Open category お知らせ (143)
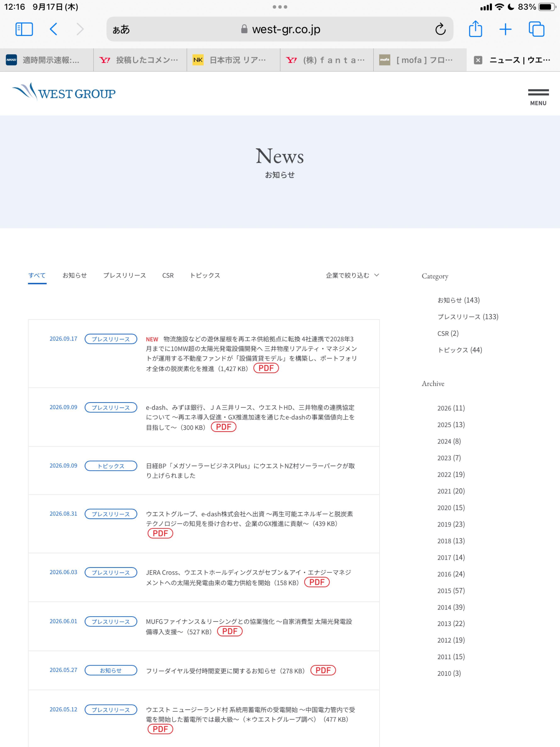The image size is (560, 747). [458, 300]
